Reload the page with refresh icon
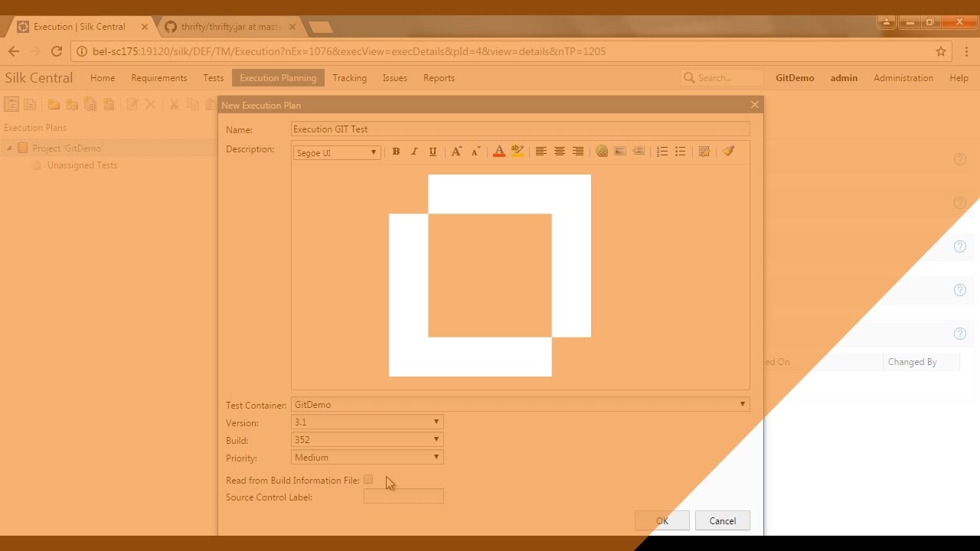This screenshot has width=980, height=551. click(x=56, y=51)
